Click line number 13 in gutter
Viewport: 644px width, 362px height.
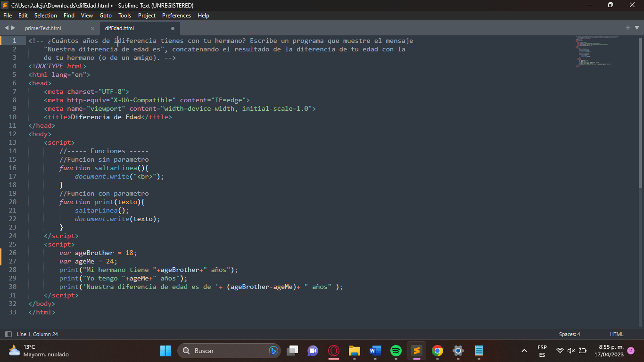[12, 142]
